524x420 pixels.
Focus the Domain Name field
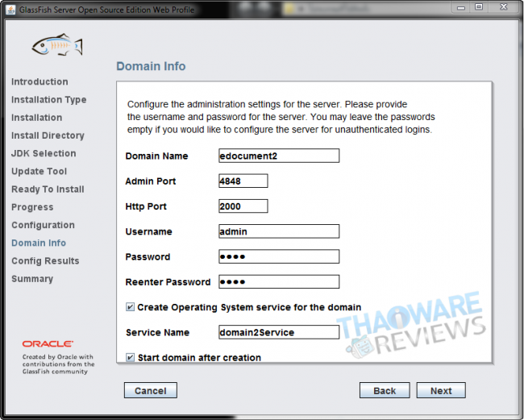point(279,156)
